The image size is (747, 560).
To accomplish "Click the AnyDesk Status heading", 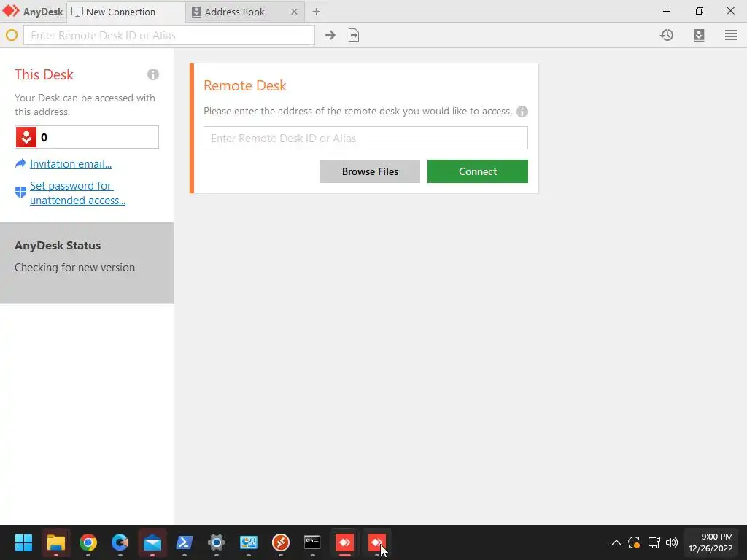I will click(58, 246).
